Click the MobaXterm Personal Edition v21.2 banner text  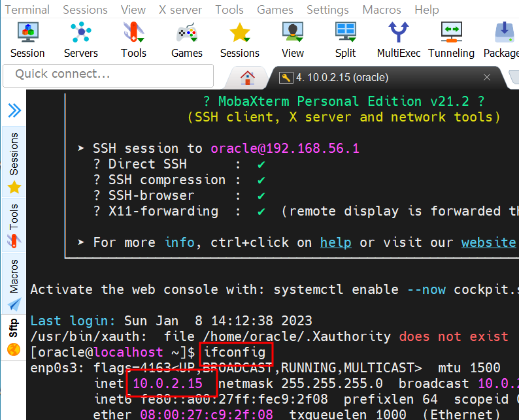click(344, 101)
